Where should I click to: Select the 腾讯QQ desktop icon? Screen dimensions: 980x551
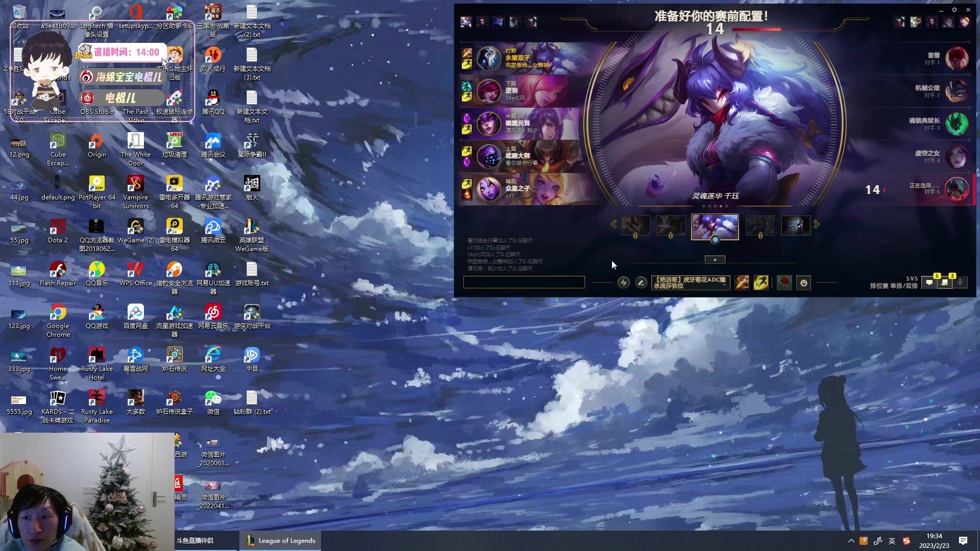(x=213, y=102)
